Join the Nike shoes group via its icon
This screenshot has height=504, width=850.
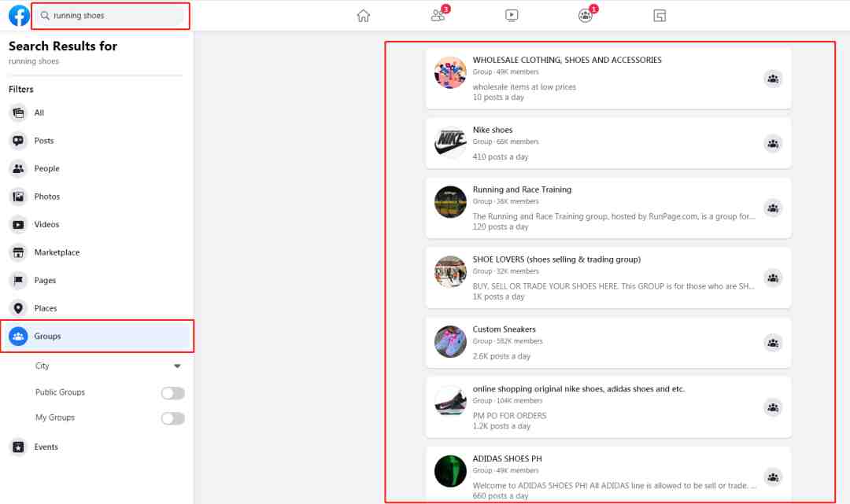tap(773, 143)
